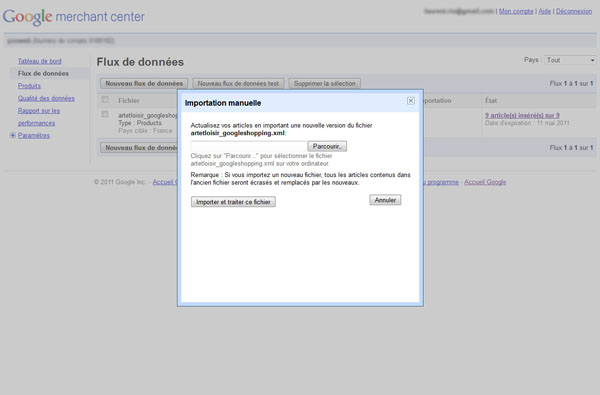Viewport: 600px width, 395px height.
Task: Open Produits in the sidebar
Action: coord(29,86)
